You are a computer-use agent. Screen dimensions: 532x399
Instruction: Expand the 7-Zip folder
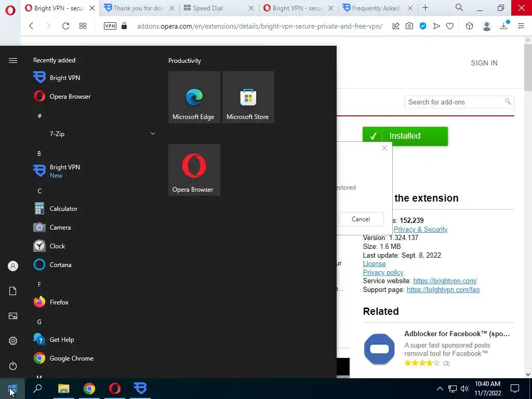click(x=95, y=134)
